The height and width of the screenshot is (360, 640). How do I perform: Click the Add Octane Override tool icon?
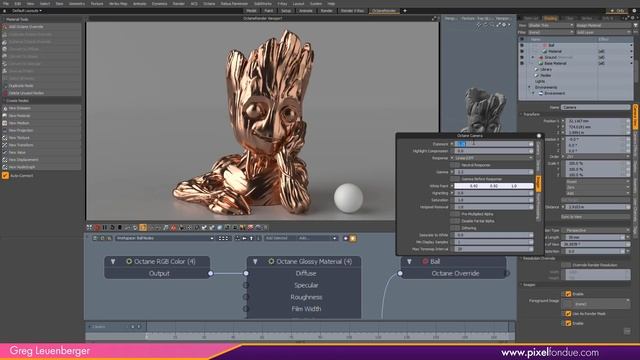pos(5,27)
